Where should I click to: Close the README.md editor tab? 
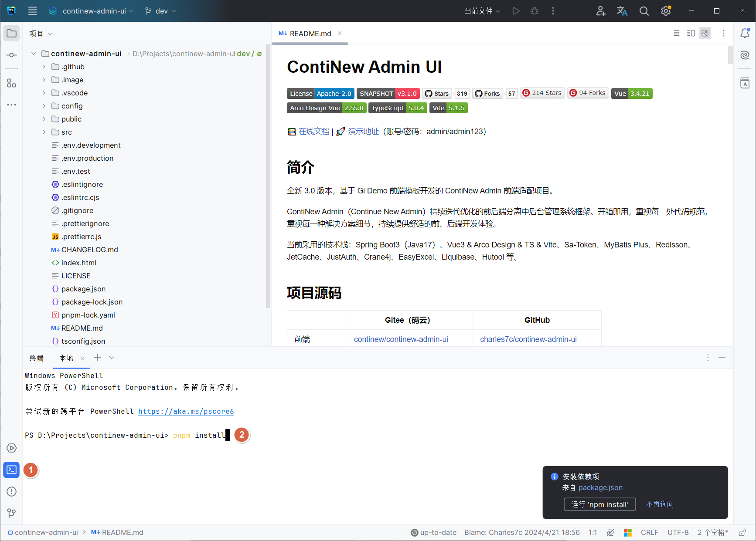[x=340, y=33]
